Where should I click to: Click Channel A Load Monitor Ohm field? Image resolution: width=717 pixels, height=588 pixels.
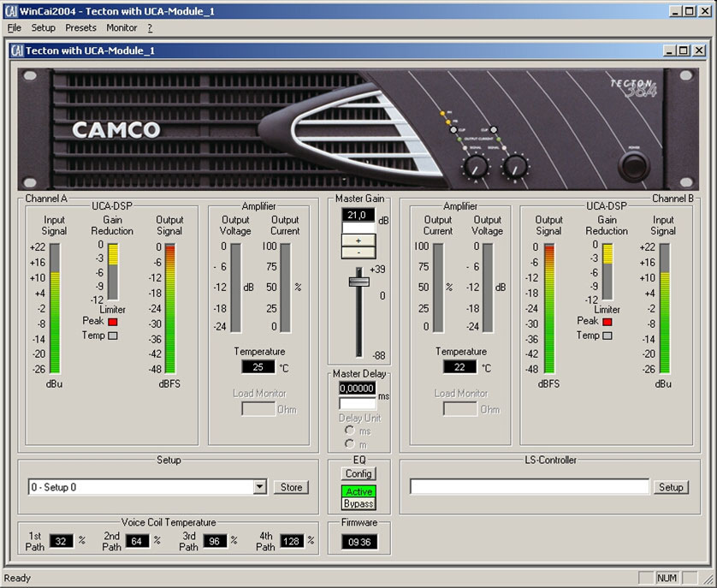pyautogui.click(x=258, y=409)
